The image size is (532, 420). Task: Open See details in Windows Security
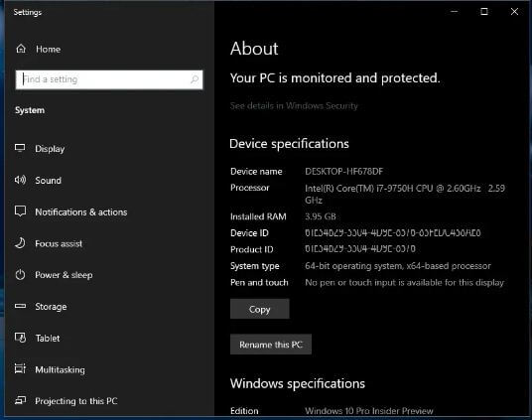coord(294,106)
